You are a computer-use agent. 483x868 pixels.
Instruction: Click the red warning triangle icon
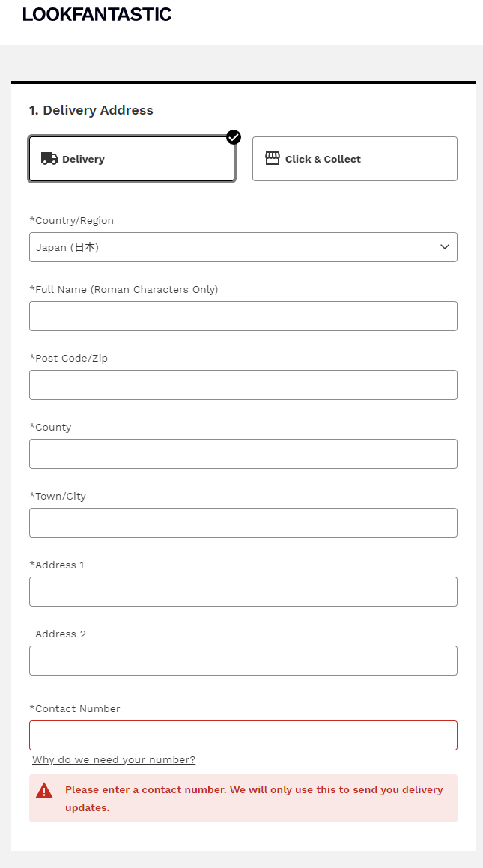[44, 791]
